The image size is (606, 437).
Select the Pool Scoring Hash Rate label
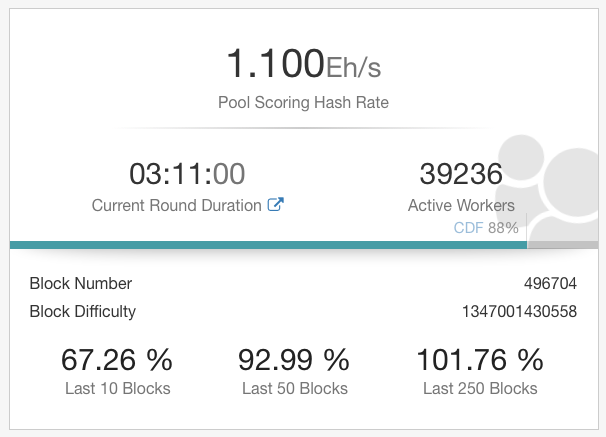(303, 102)
